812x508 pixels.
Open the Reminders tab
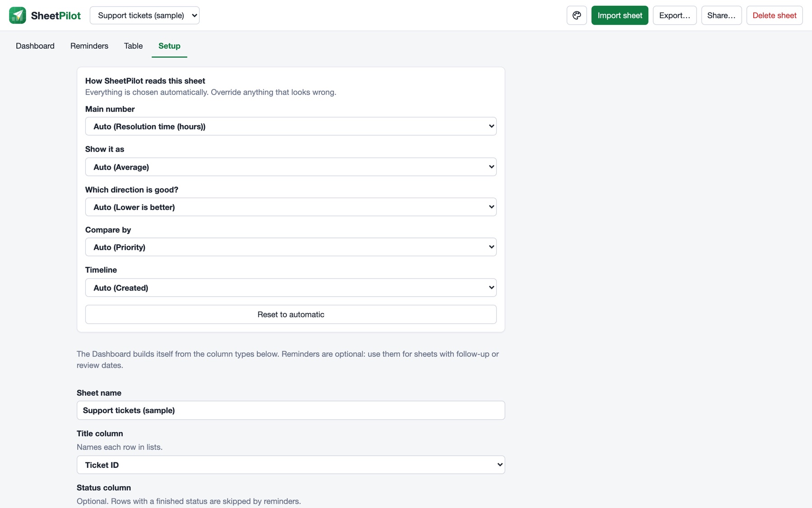pos(89,46)
